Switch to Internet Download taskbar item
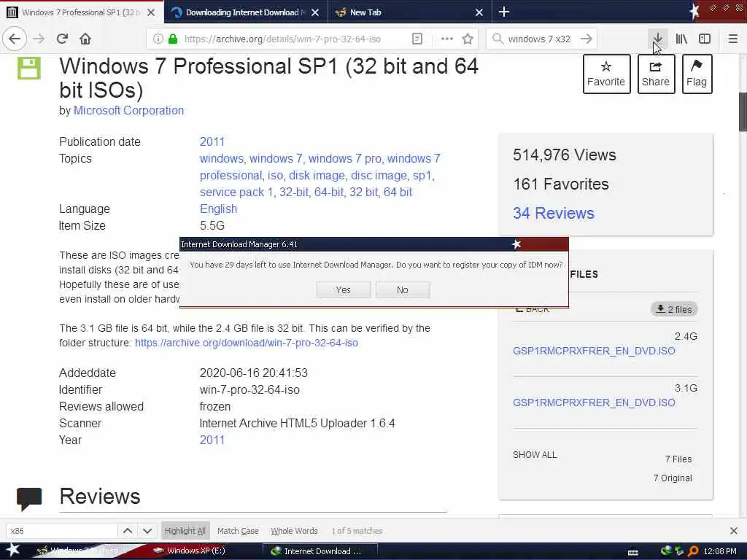747x560 pixels. pos(321,551)
